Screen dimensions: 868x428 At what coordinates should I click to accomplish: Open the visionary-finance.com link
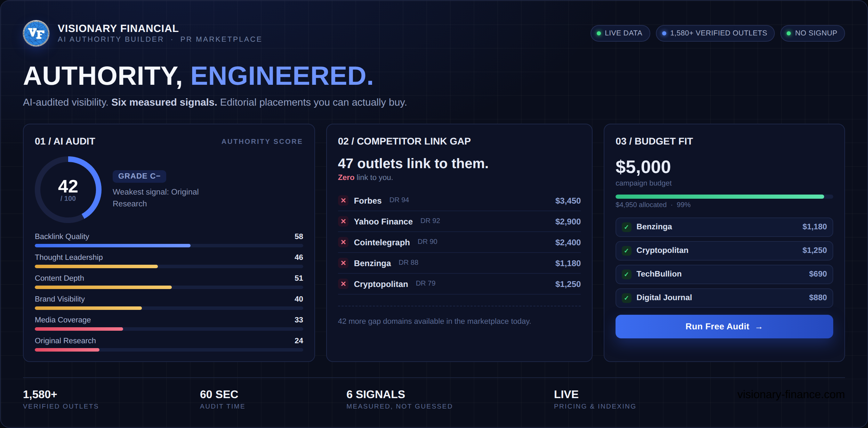point(791,395)
